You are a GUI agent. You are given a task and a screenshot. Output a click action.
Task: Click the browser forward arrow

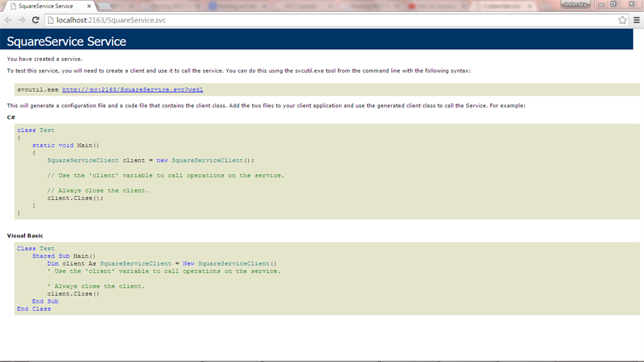22,20
